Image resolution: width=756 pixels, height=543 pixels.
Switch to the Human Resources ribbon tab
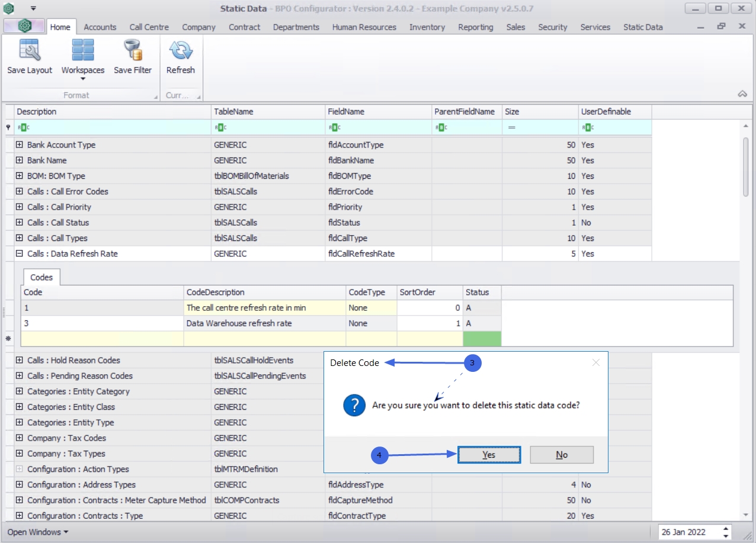[x=364, y=27]
